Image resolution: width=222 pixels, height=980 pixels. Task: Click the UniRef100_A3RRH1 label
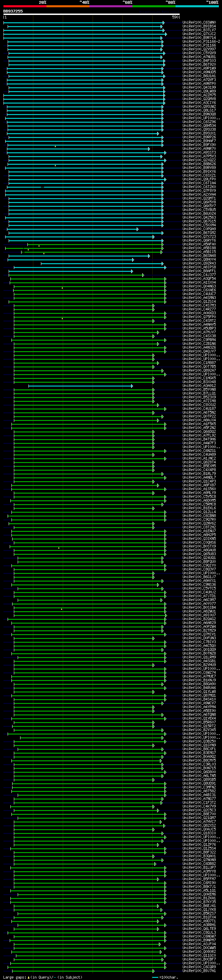(199, 924)
